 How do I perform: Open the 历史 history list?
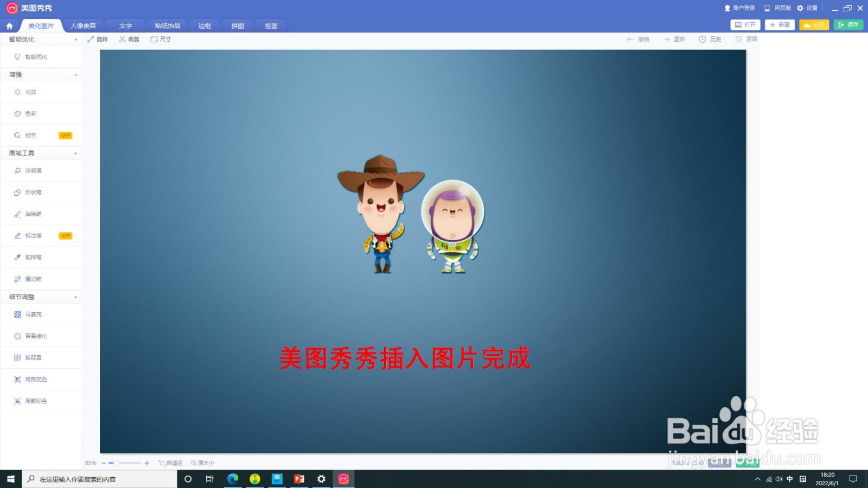[x=710, y=39]
